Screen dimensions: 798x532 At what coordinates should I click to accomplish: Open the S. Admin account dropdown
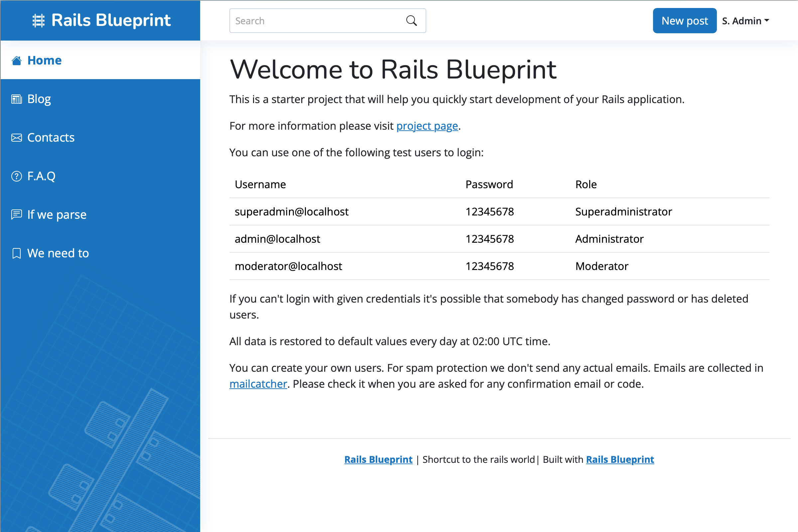pyautogui.click(x=742, y=21)
